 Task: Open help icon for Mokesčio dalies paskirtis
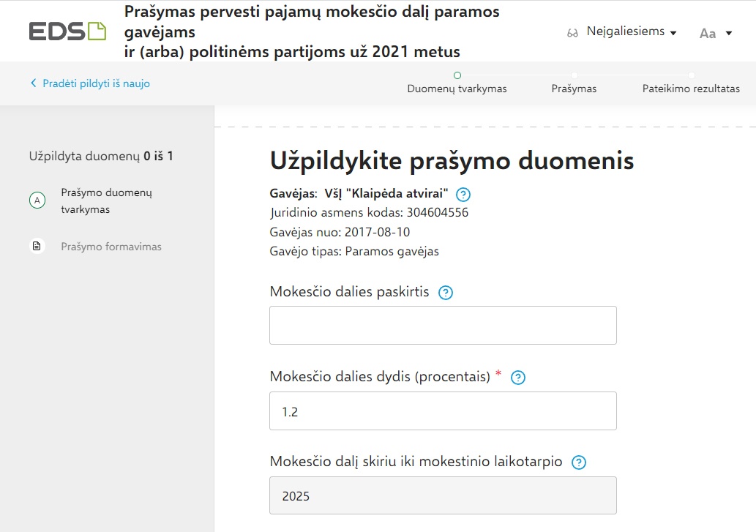click(x=445, y=293)
